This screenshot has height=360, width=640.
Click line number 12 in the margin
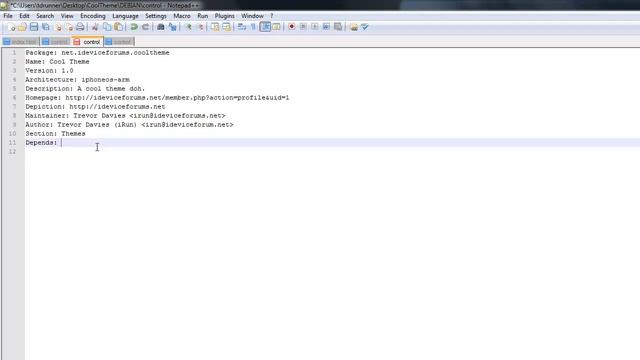tap(12, 151)
